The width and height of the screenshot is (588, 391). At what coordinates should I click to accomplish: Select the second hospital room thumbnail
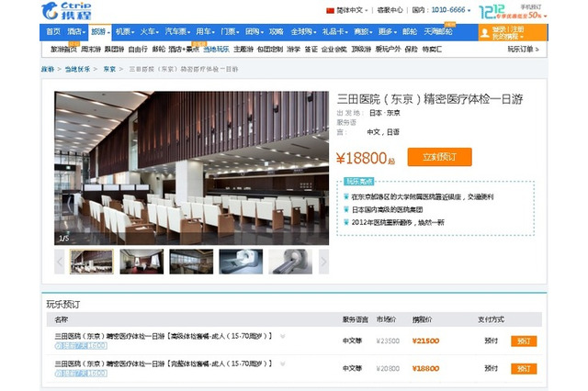[x=141, y=262]
